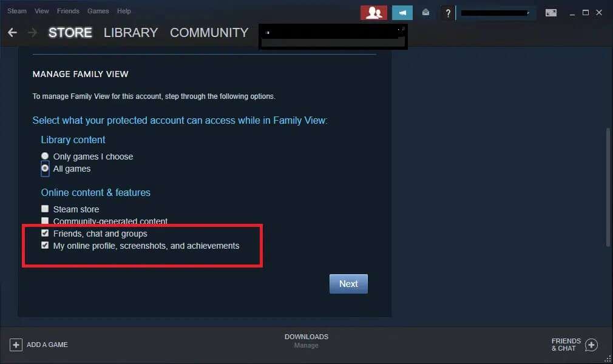Click the plus icon beside Add a Game

(16, 345)
